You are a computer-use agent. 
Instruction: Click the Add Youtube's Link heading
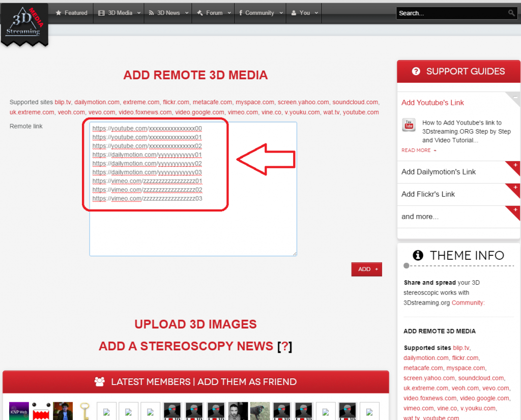432,103
